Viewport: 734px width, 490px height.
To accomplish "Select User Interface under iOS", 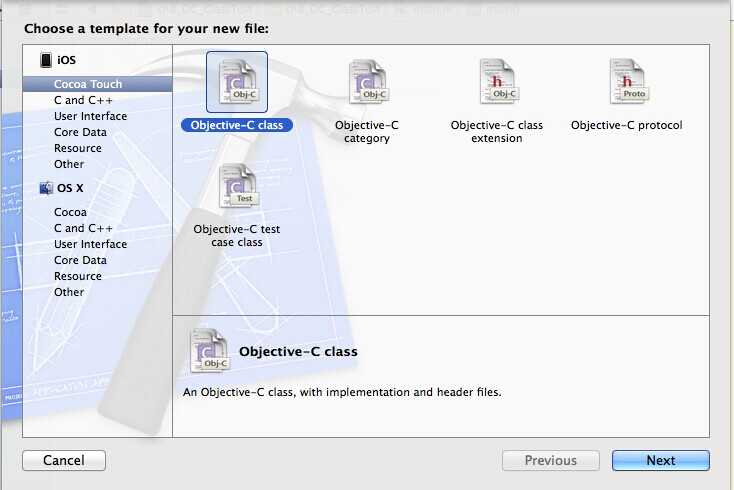I will (x=90, y=116).
